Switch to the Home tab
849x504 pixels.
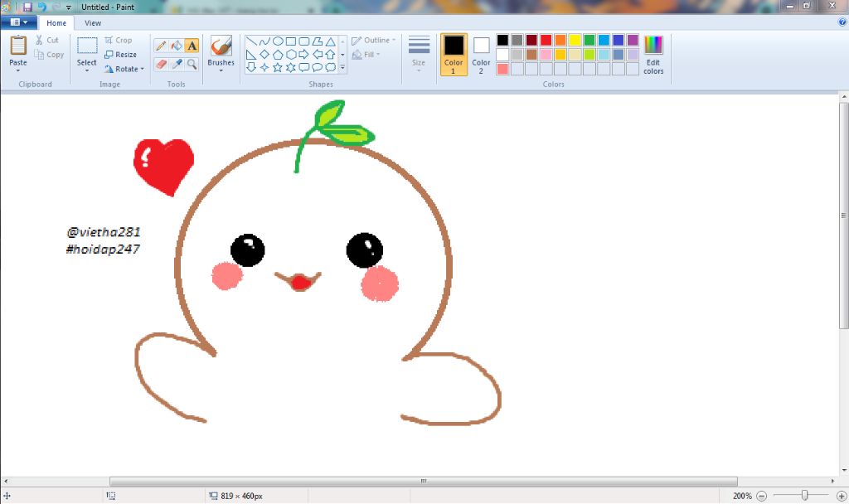tap(56, 23)
